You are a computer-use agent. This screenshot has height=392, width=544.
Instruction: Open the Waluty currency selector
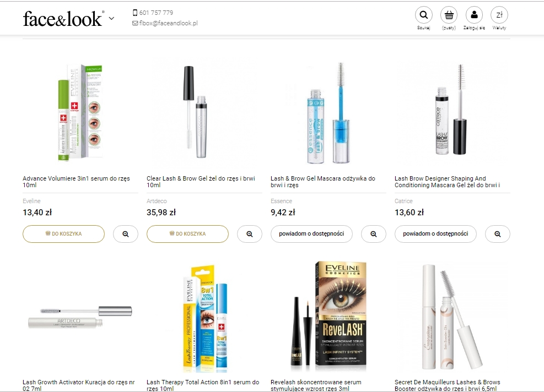[499, 15]
